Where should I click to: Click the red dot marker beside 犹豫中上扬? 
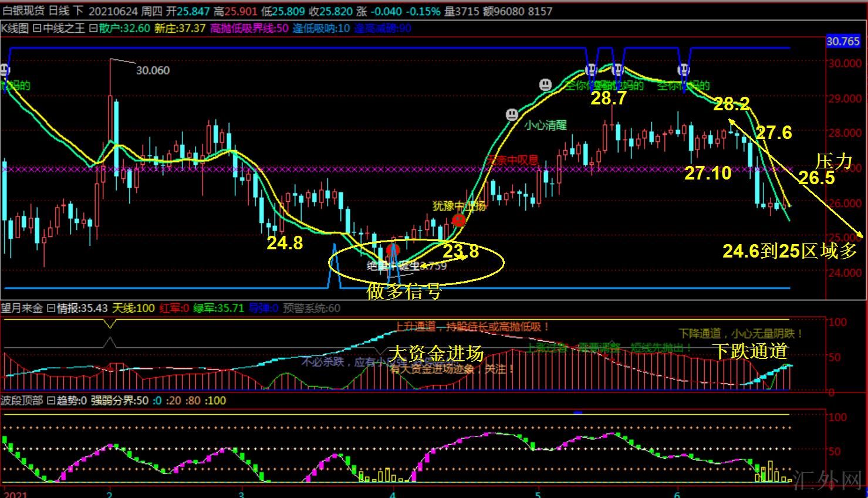point(459,221)
